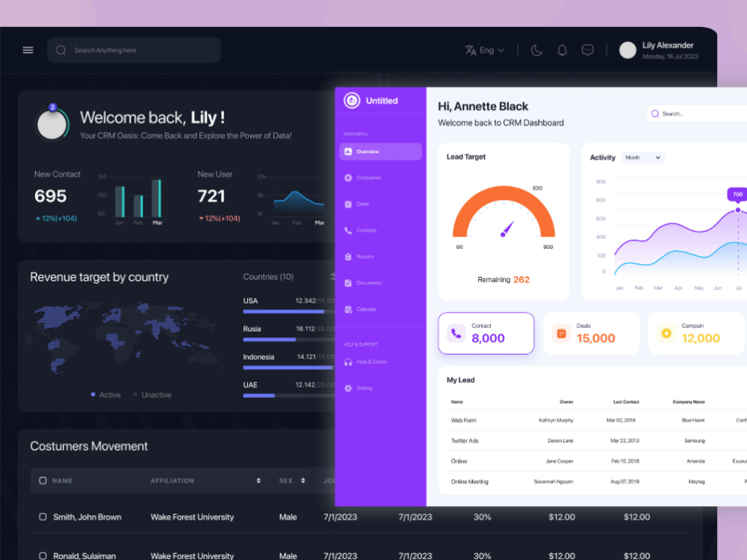Image resolution: width=747 pixels, height=560 pixels.
Task: Click the translate language icon
Action: coord(471,50)
